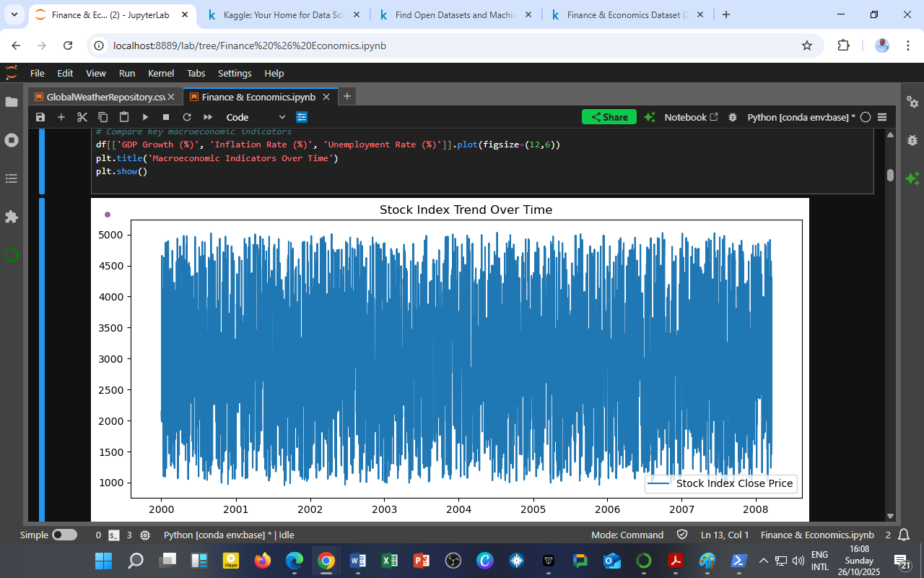The height and width of the screenshot is (578, 924).
Task: Restart the kernel with the refresh icon
Action: click(187, 117)
